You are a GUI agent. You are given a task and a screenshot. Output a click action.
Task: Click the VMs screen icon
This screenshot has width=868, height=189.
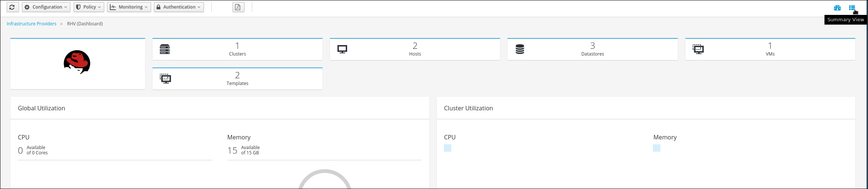698,49
